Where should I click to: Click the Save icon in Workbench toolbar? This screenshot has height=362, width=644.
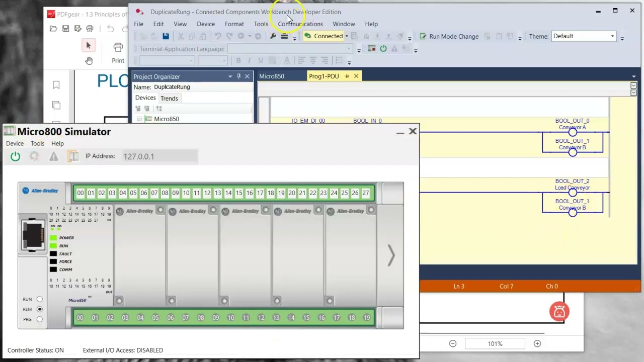166,36
